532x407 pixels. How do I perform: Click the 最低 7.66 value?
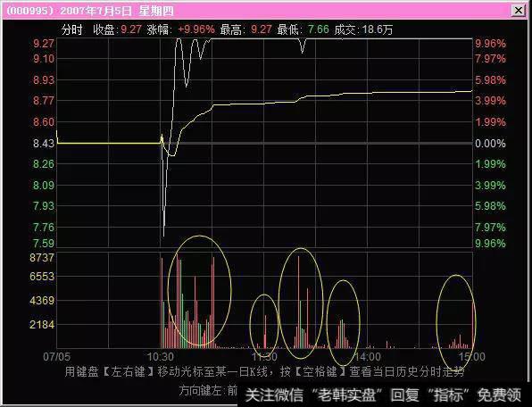(319, 29)
